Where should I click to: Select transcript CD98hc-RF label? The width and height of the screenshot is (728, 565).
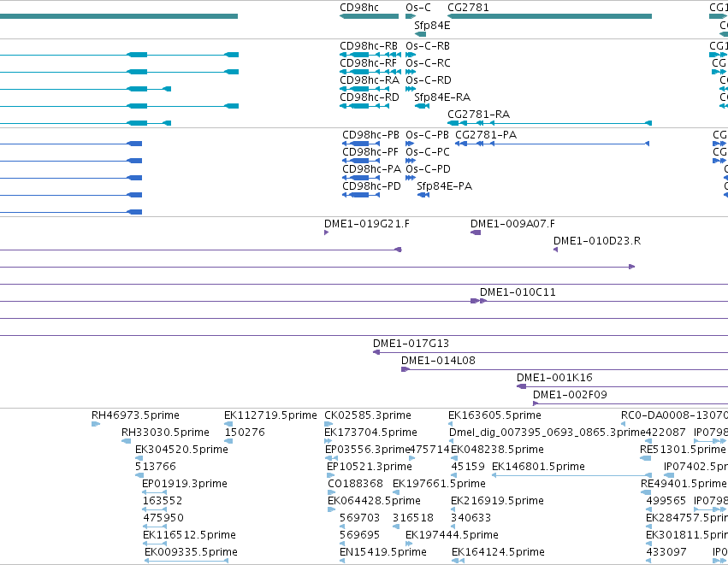tap(368, 63)
